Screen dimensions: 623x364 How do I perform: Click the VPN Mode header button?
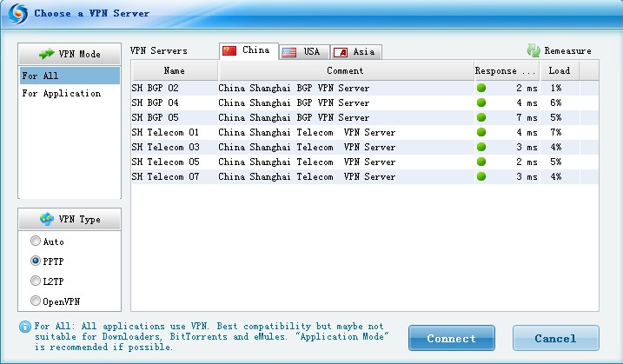click(x=70, y=54)
